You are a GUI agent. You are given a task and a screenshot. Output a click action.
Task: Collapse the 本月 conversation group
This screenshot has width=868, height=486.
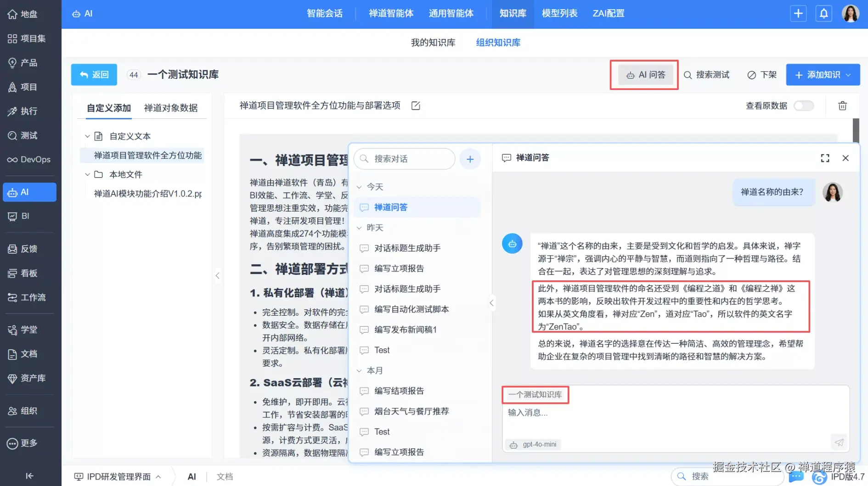coord(359,371)
